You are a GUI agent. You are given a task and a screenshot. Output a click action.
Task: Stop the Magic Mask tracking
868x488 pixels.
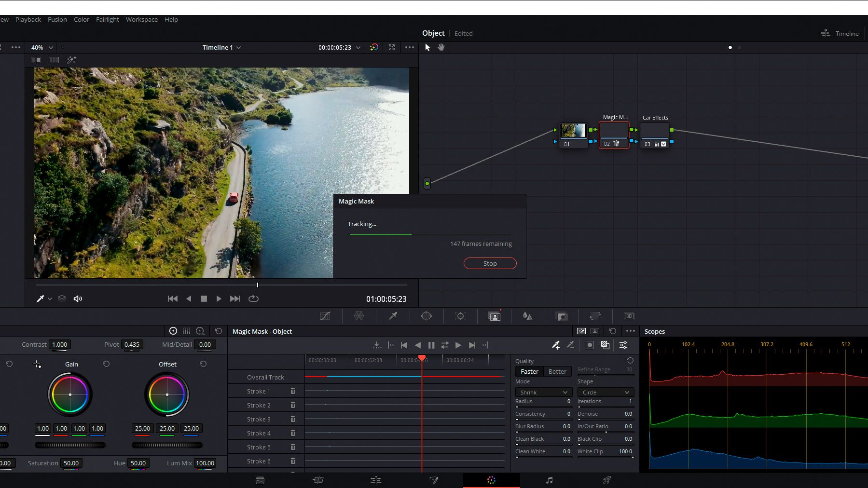pyautogui.click(x=490, y=263)
